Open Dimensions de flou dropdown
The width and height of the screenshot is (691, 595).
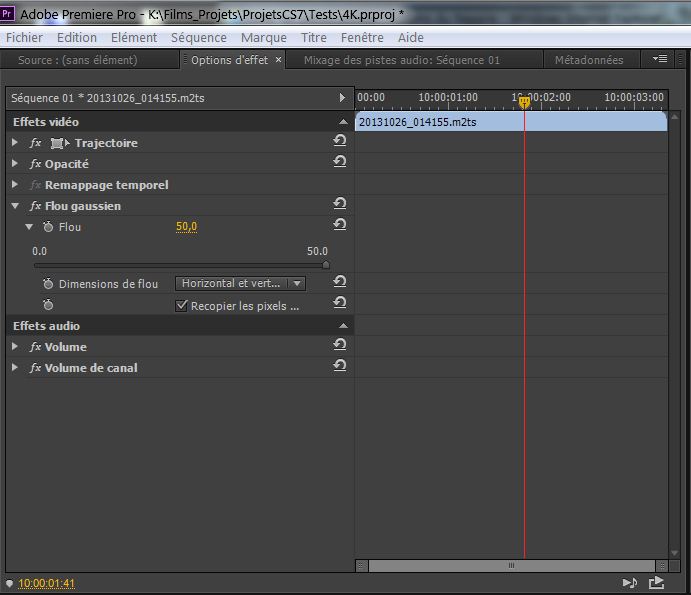[x=240, y=283]
